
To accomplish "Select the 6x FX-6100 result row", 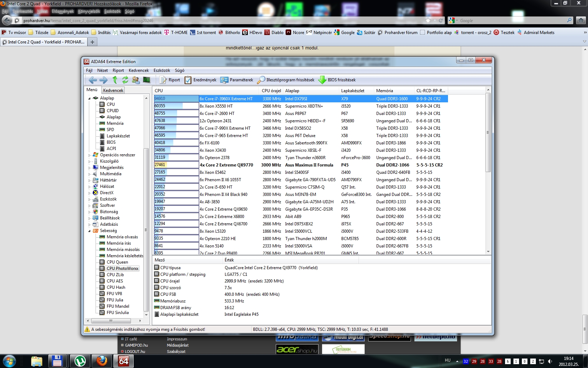I will point(301,143).
